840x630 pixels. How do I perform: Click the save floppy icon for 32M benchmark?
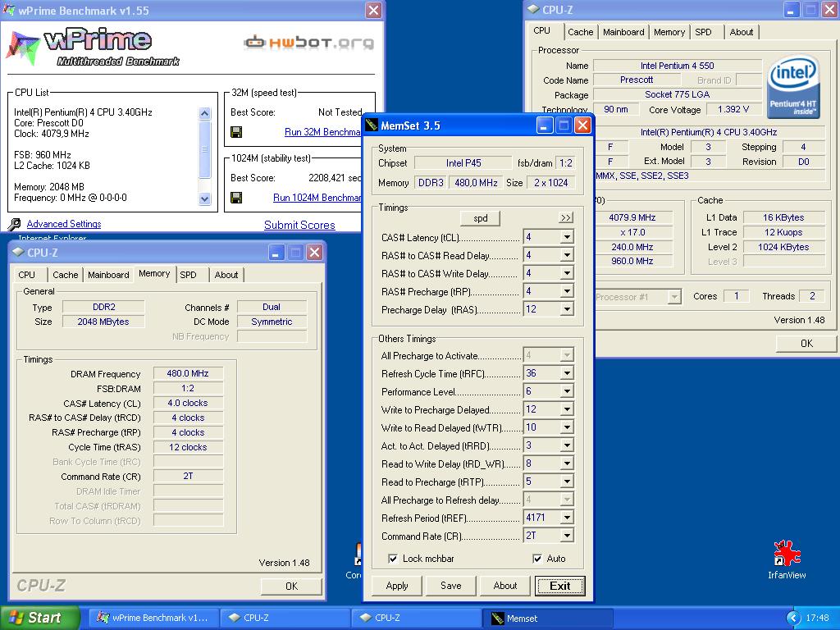[236, 132]
